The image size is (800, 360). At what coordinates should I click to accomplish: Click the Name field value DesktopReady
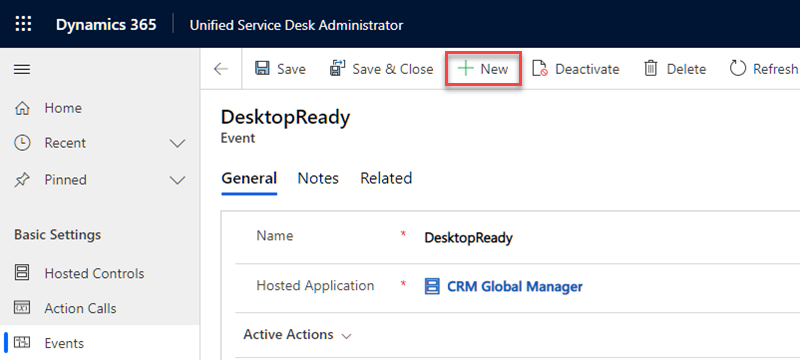click(469, 238)
